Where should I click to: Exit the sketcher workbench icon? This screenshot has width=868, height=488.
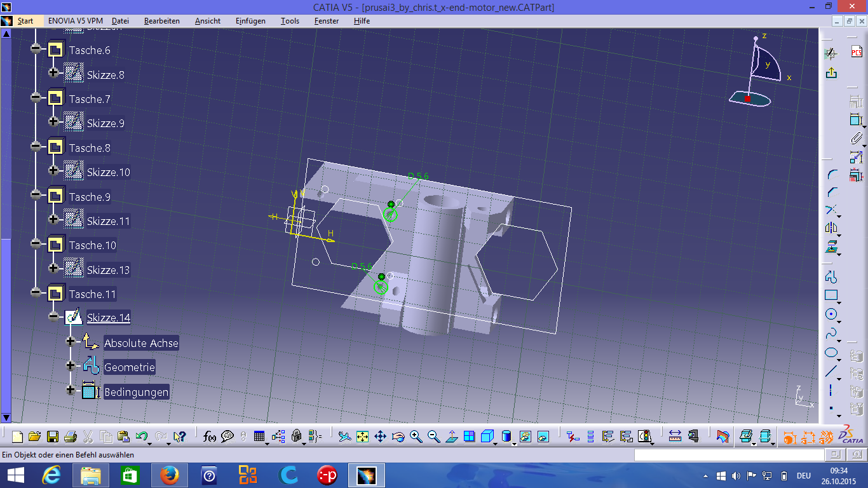[x=831, y=73]
